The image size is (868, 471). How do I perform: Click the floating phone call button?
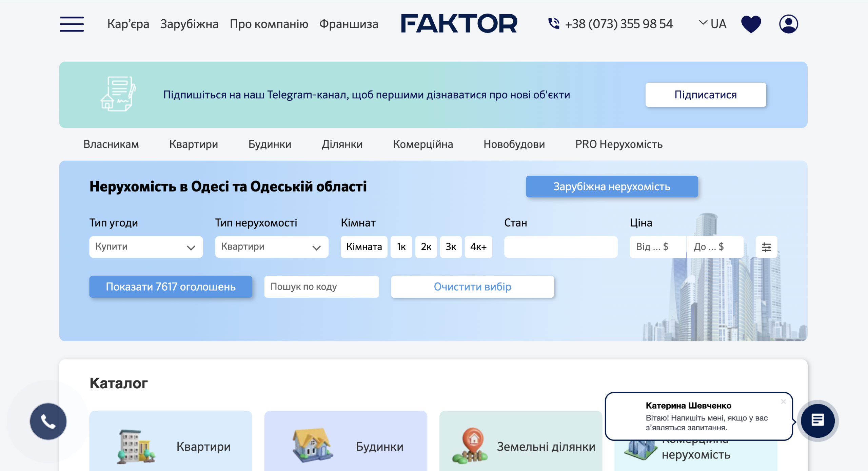[48, 421]
